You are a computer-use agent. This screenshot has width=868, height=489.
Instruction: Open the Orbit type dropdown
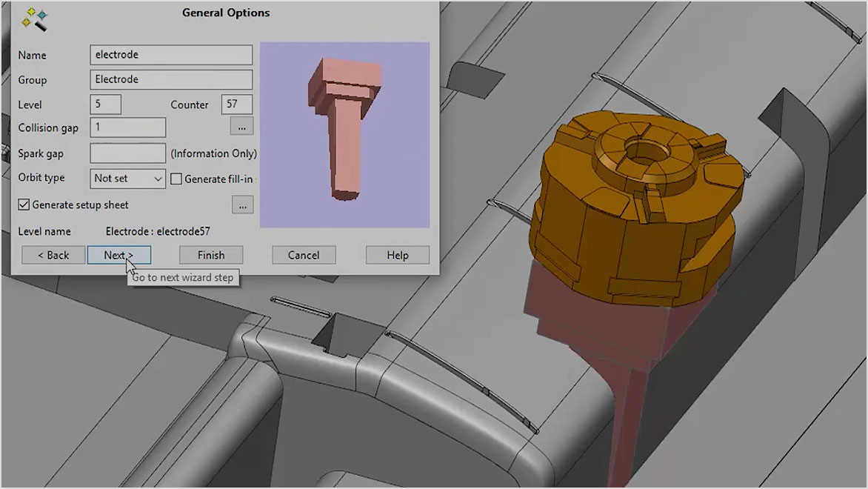[x=128, y=179]
